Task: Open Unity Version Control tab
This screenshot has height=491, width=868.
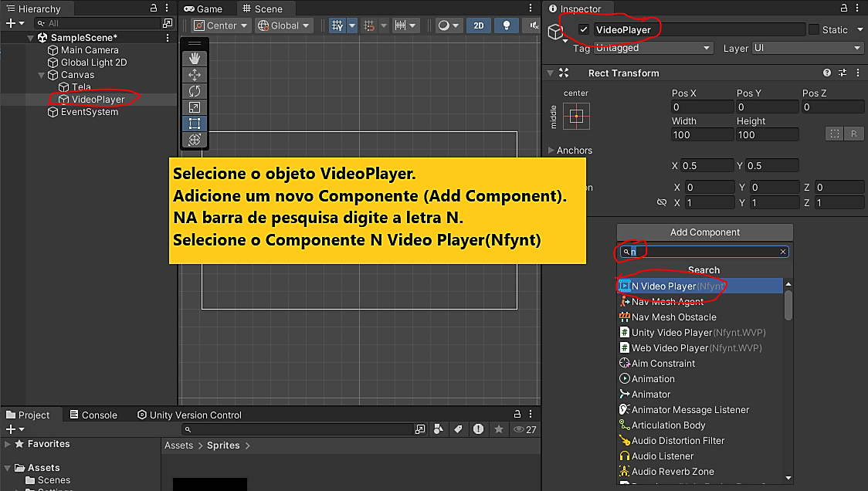Action: tap(189, 415)
